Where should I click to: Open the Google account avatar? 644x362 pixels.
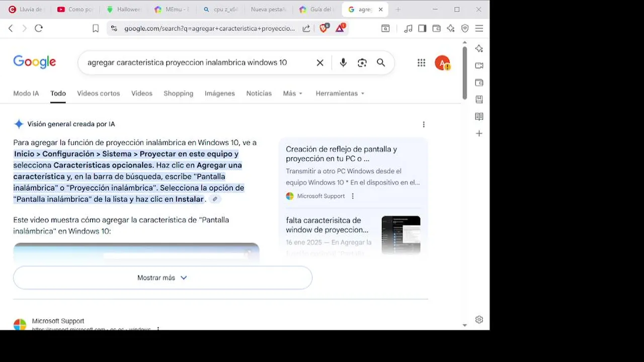pyautogui.click(x=442, y=63)
